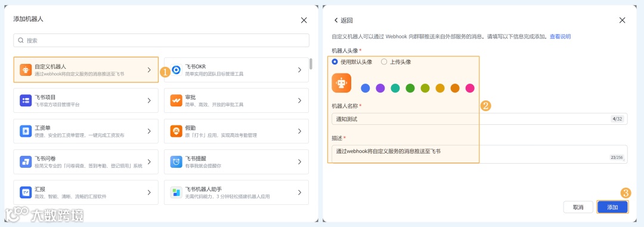This screenshot has height=227, width=644.
Task: Click the default orange robot avatar
Action: click(341, 83)
